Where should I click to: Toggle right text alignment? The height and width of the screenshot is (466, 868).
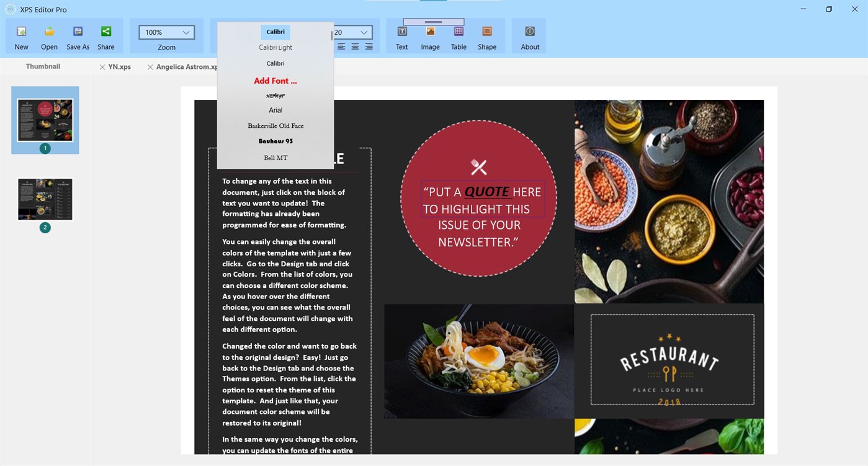pos(369,46)
